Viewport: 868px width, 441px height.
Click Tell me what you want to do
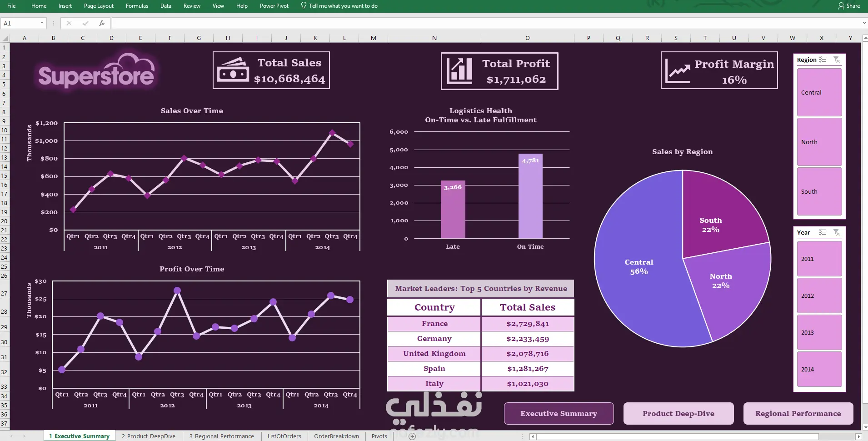[x=343, y=6]
